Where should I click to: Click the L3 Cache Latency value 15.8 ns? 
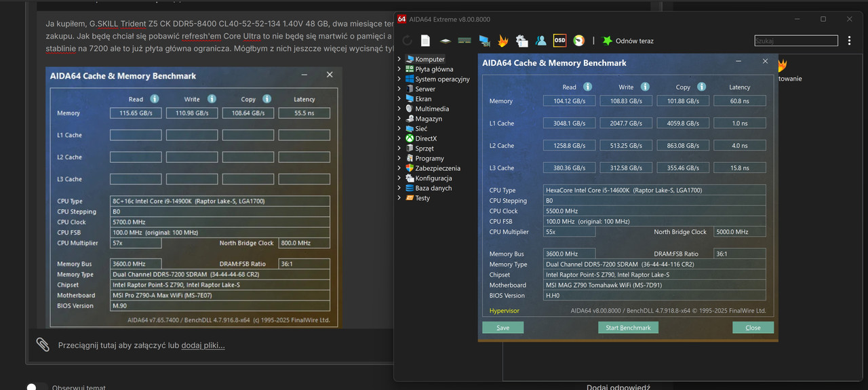(x=740, y=168)
